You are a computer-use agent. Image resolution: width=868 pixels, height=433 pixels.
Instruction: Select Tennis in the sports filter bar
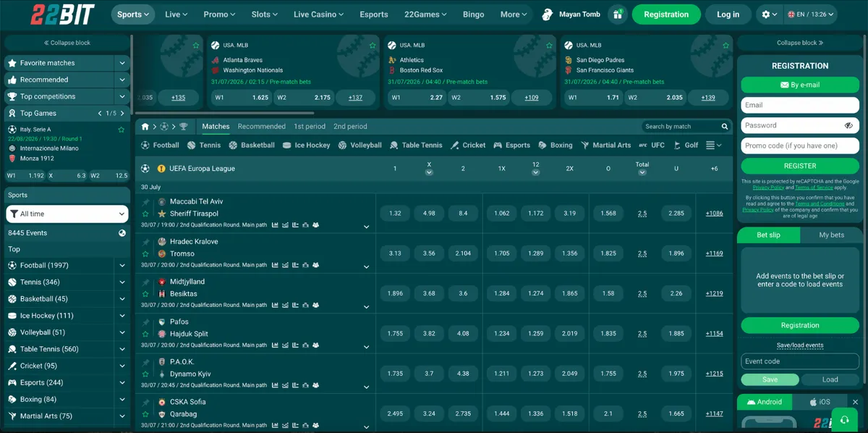pos(204,145)
